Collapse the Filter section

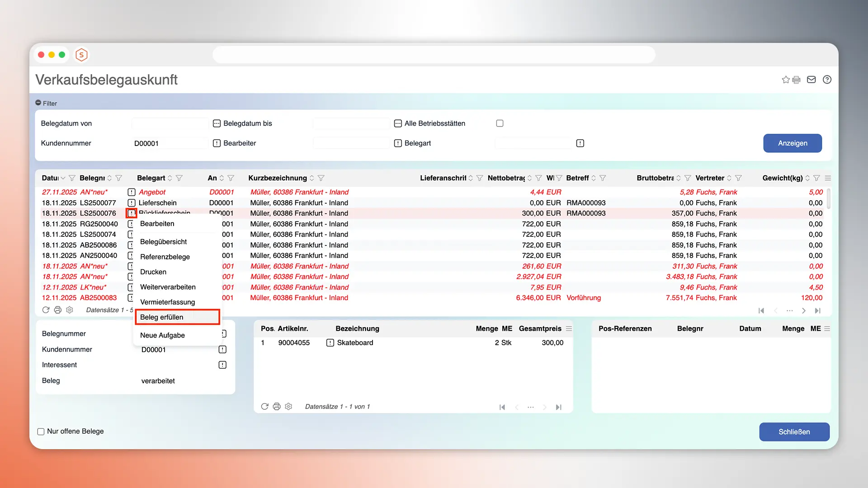(x=38, y=103)
